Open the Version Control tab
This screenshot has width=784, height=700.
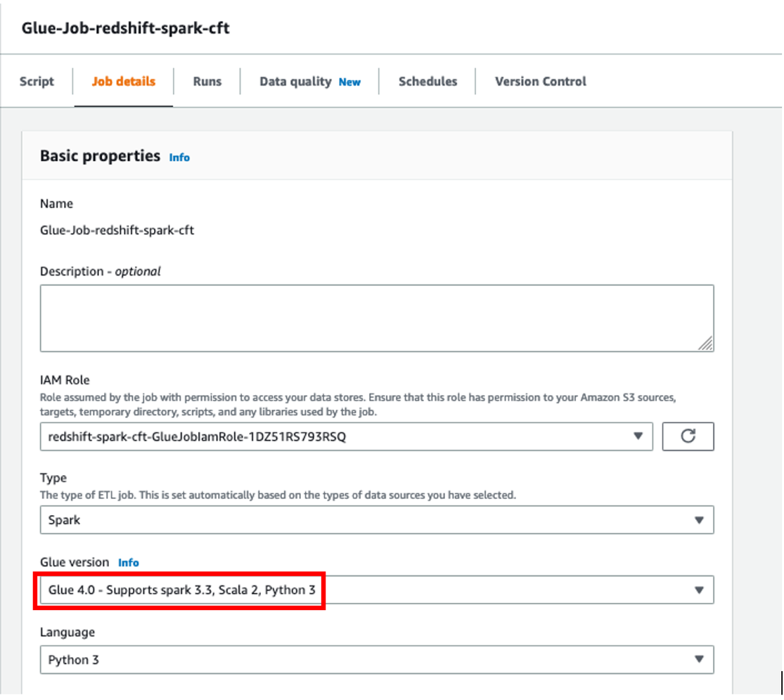541,82
